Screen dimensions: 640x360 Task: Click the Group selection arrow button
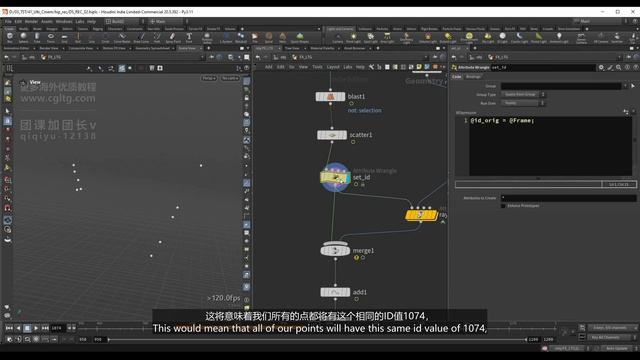pyautogui.click(x=633, y=86)
